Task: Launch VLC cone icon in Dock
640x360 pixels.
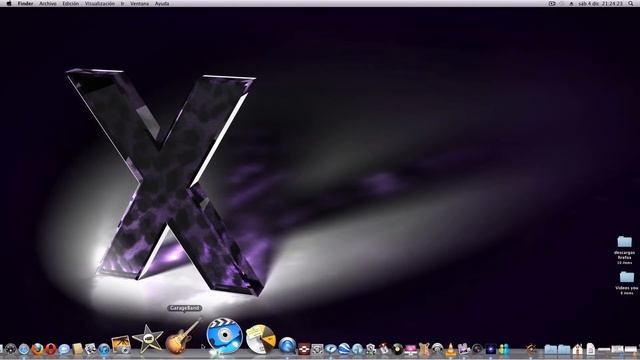Action: point(450,349)
